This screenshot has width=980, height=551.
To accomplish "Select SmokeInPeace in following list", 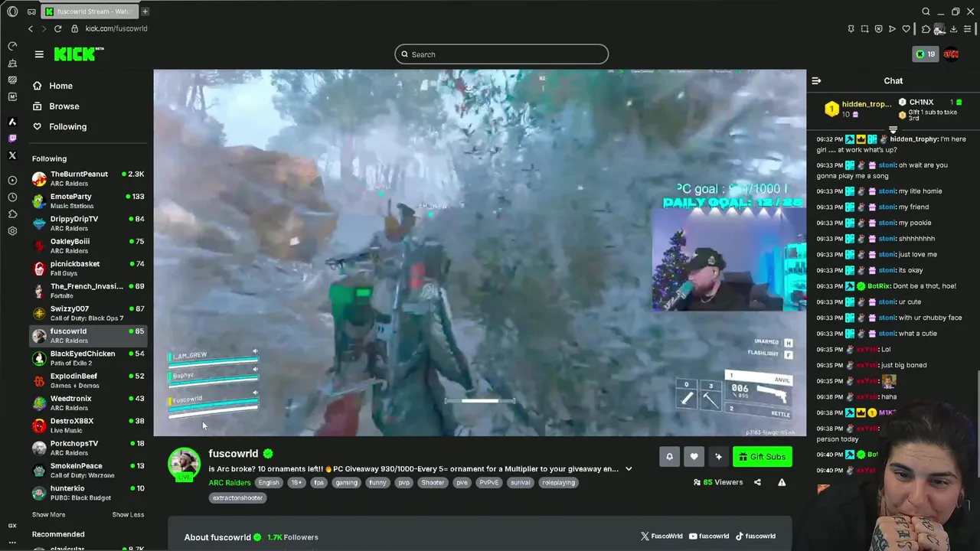I will click(x=88, y=470).
